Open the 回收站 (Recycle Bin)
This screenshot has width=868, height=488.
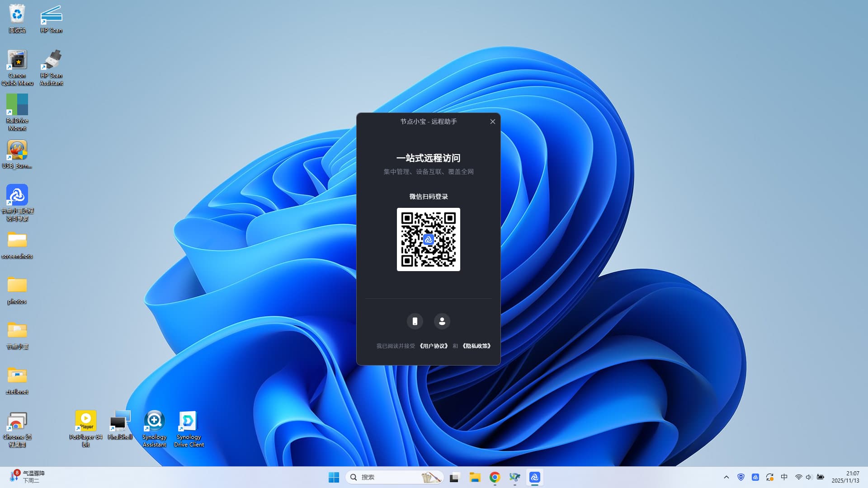[x=17, y=14]
